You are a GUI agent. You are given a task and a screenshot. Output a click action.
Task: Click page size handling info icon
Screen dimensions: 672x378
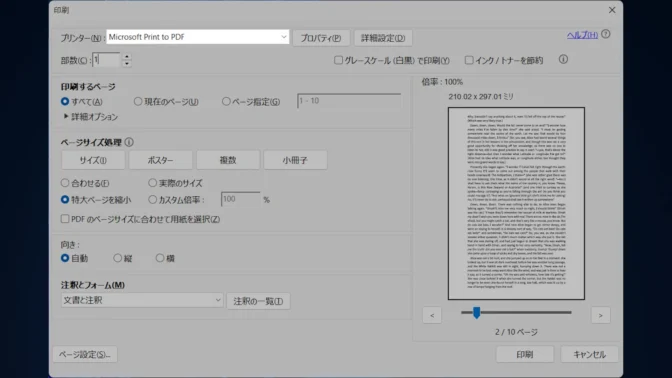click(129, 142)
